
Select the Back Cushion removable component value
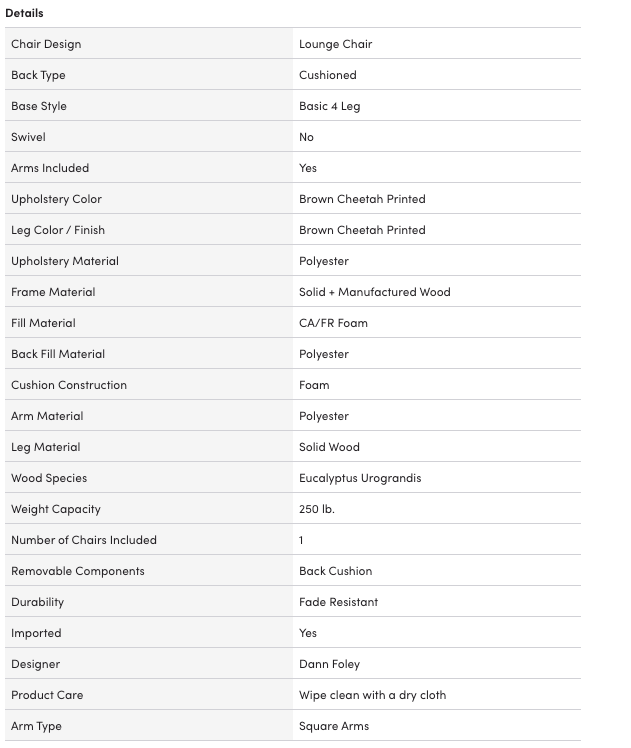[x=335, y=571]
